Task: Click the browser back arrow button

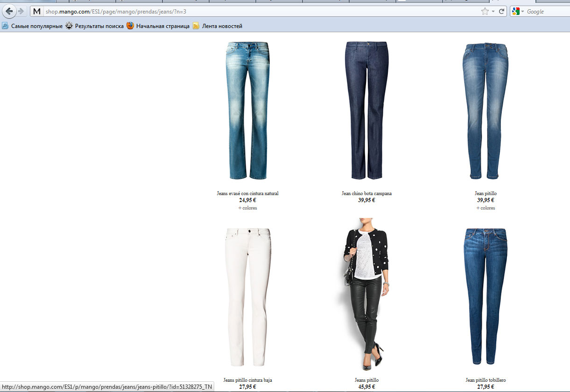Action: (9, 11)
